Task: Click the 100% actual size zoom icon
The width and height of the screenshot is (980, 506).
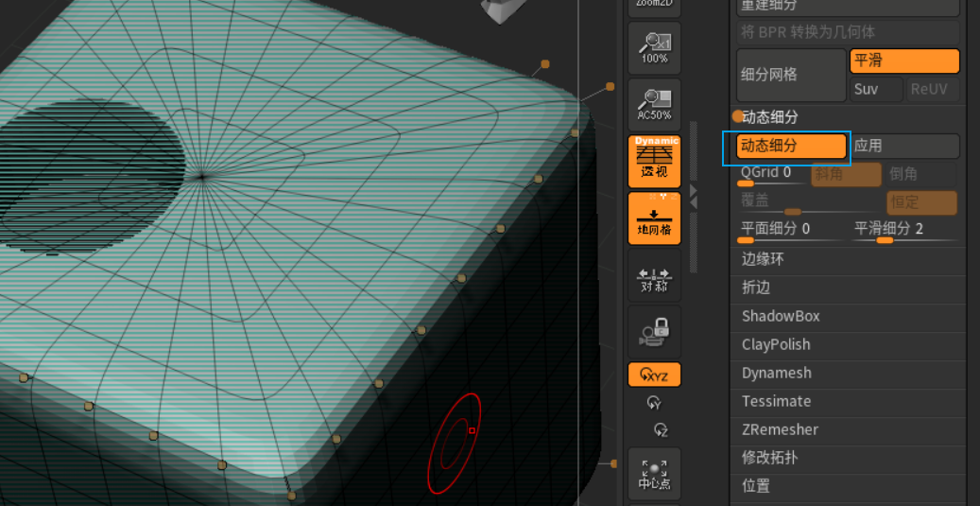Action: pos(654,48)
